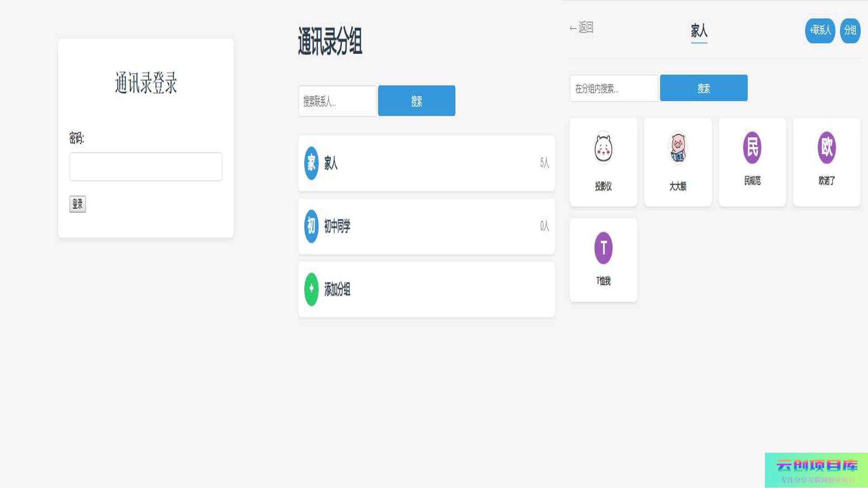Viewport: 868px width, 488px height.
Task: Click the 搜索联系人 search field
Action: [337, 101]
